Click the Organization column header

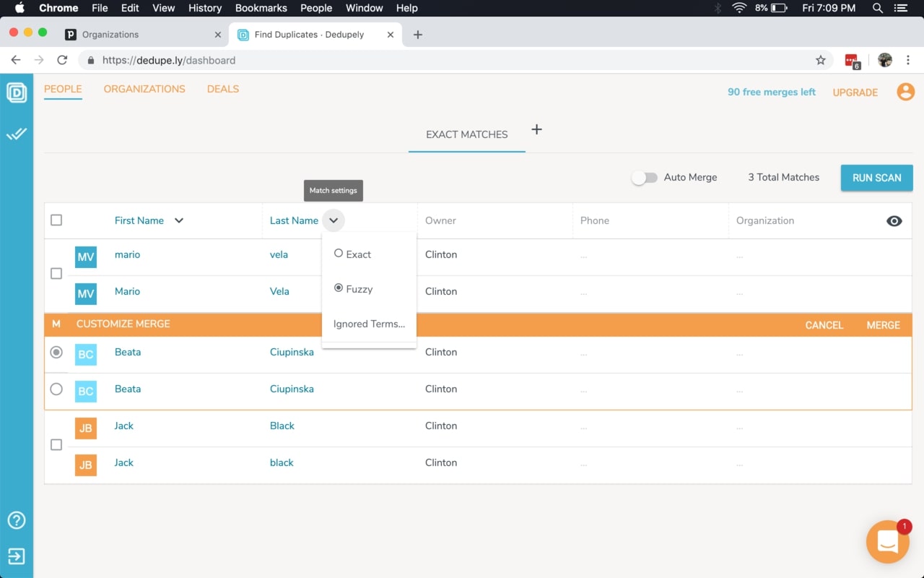point(765,220)
